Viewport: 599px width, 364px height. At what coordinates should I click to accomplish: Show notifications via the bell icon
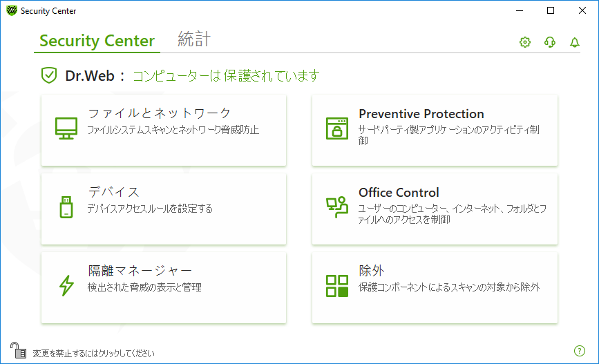(x=575, y=42)
